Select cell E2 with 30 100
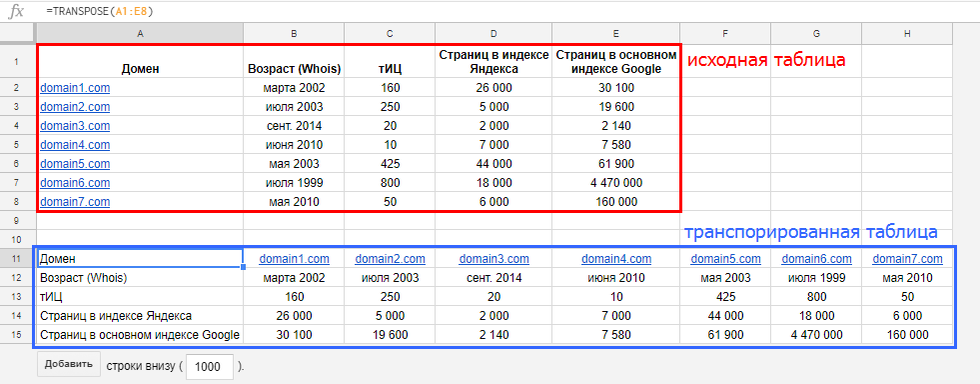This screenshot has width=980, height=384. (616, 88)
